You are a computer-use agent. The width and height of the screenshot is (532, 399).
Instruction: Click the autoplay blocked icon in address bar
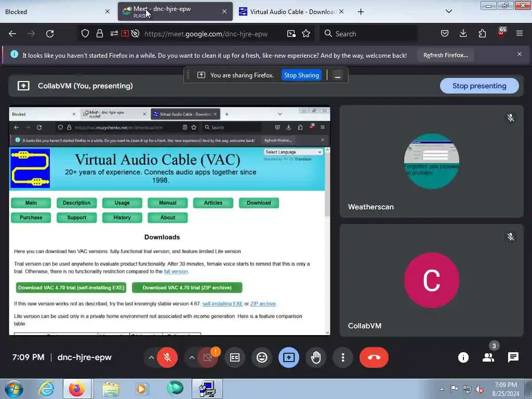coord(136,34)
